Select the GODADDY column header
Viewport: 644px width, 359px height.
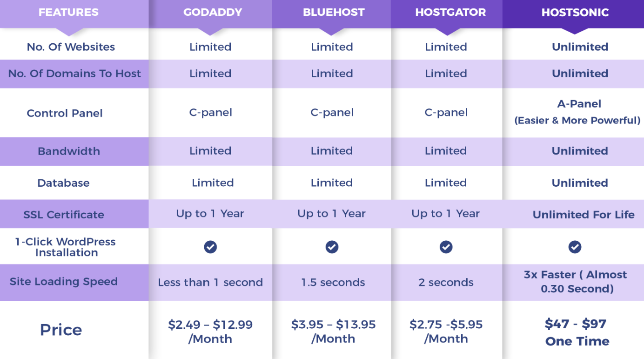pos(213,13)
